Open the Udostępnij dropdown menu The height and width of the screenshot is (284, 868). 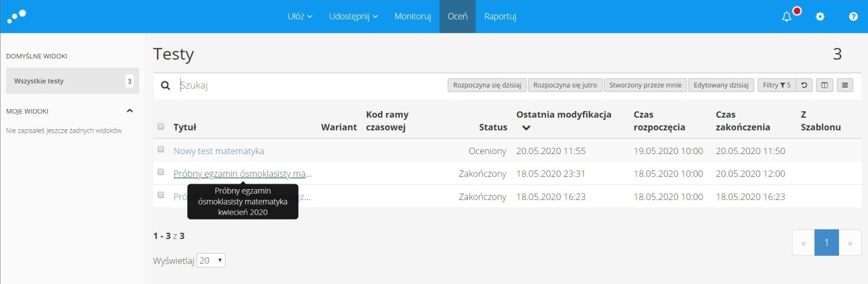pos(353,16)
